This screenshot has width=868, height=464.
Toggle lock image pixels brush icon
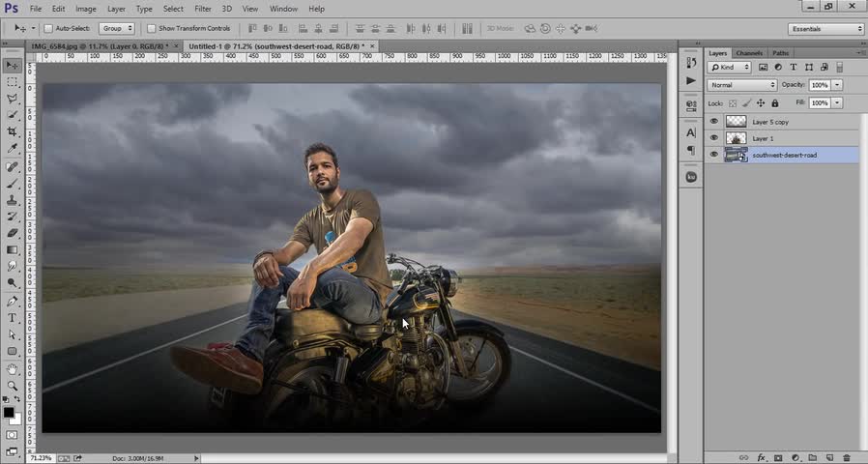[747, 103]
